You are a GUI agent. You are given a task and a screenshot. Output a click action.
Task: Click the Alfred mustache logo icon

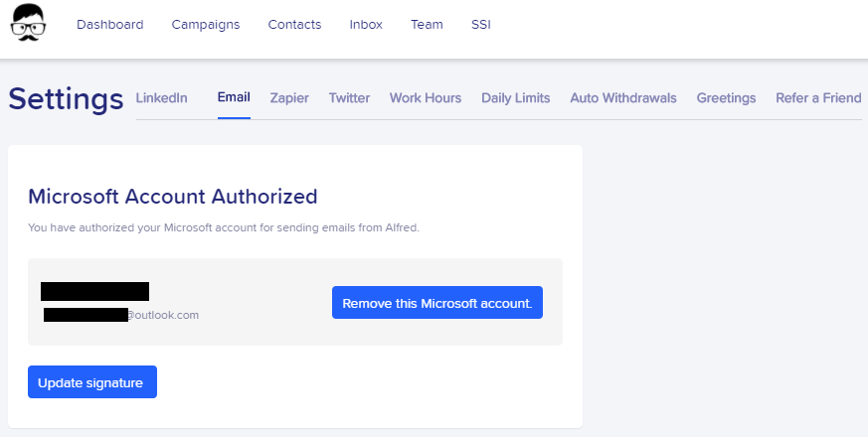pyautogui.click(x=28, y=23)
